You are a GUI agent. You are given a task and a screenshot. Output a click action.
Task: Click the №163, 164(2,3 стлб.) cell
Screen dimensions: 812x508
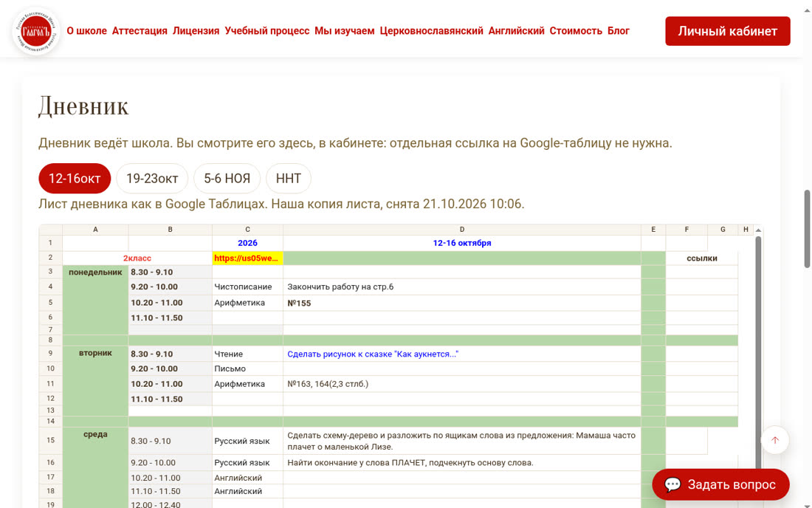tap(462, 384)
